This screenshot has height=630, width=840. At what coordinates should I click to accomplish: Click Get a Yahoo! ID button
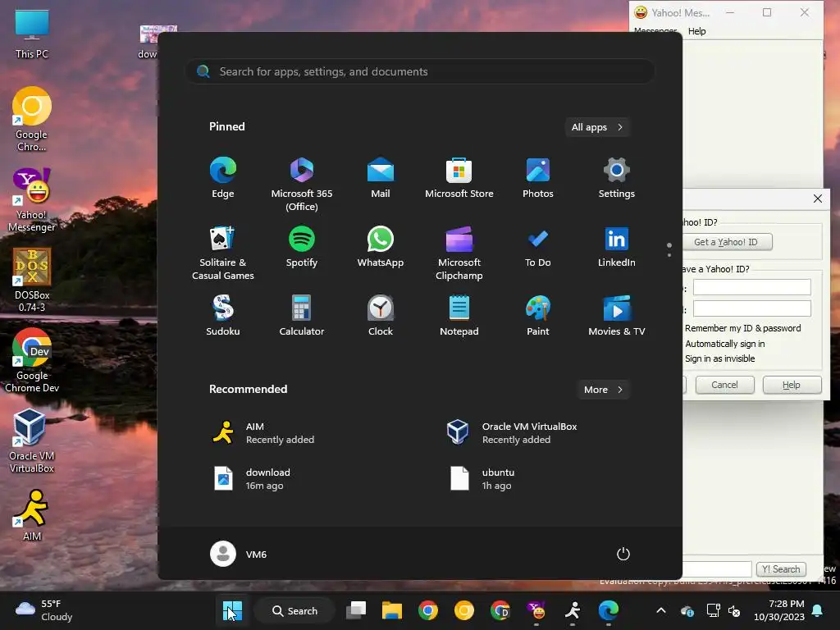tap(726, 242)
